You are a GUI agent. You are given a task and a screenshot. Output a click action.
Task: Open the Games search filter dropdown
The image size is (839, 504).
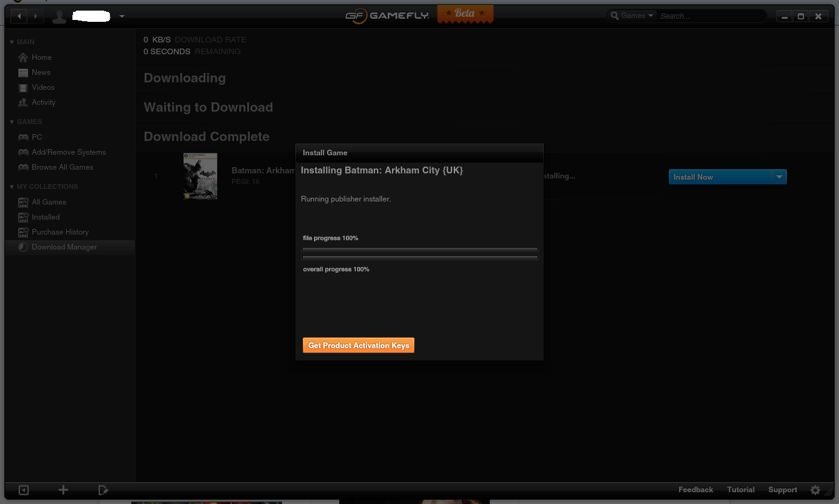637,16
